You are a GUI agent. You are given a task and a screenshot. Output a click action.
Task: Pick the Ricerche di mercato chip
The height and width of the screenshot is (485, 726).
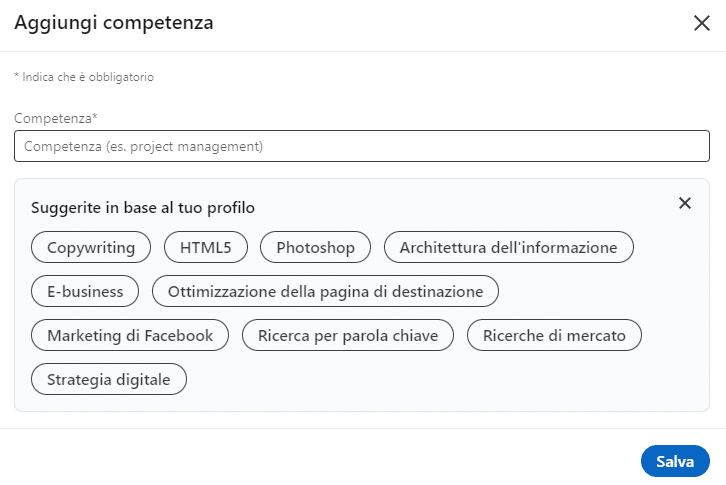554,335
